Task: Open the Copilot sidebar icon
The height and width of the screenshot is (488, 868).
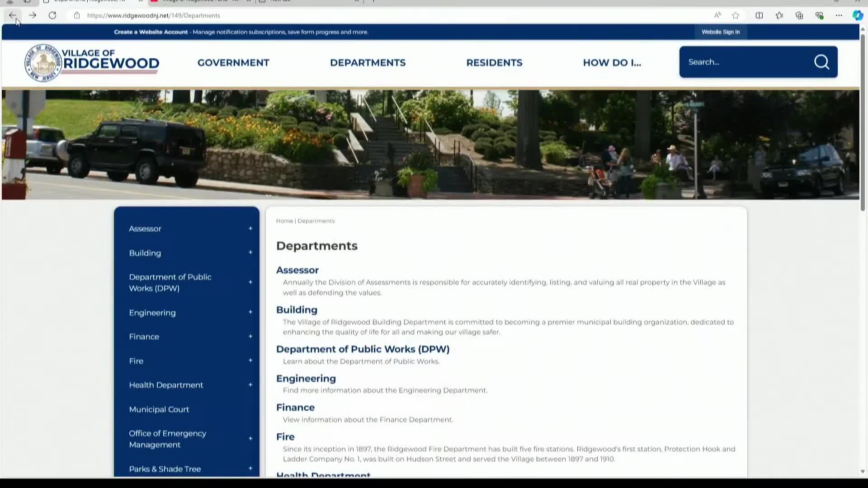Action: pyautogui.click(x=858, y=15)
